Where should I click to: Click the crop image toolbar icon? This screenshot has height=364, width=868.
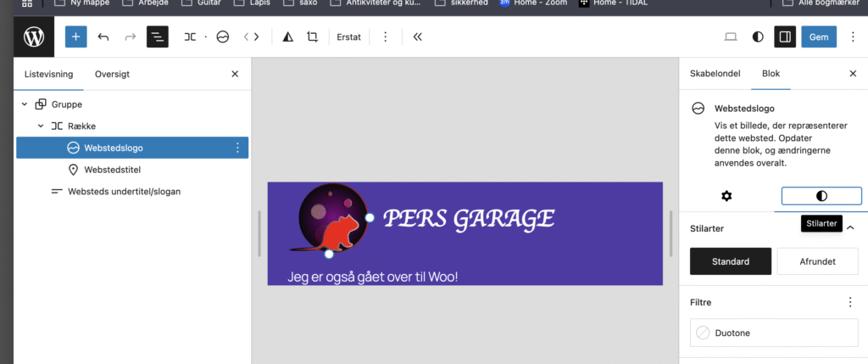pyautogui.click(x=312, y=36)
